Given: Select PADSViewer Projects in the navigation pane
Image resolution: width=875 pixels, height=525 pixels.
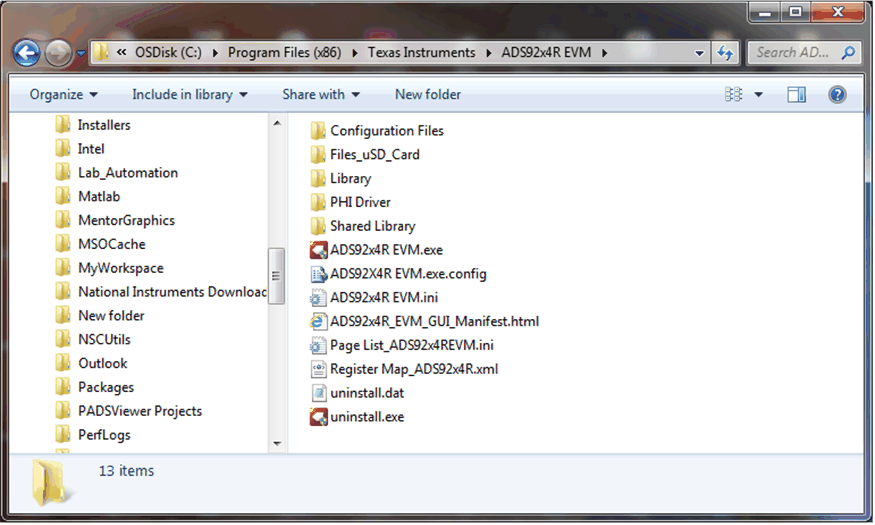Looking at the screenshot, I should 139,411.
